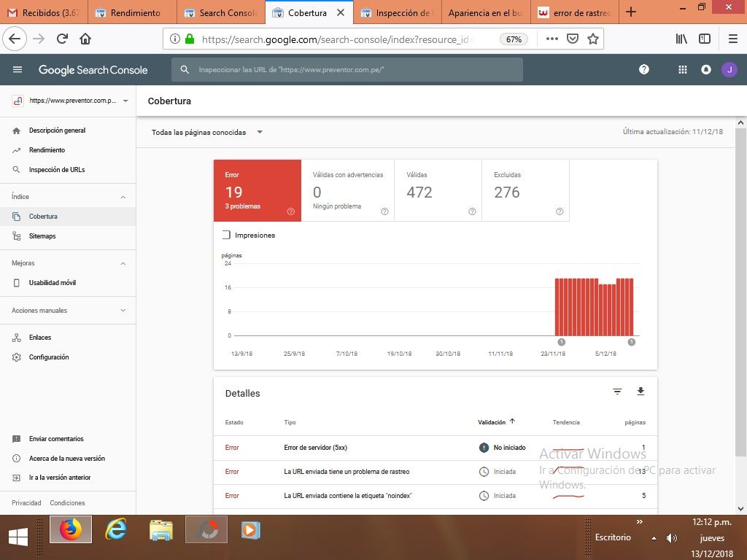This screenshot has width=747, height=560.
Task: Toggle the Firefox sidebar view
Action: pos(705,39)
